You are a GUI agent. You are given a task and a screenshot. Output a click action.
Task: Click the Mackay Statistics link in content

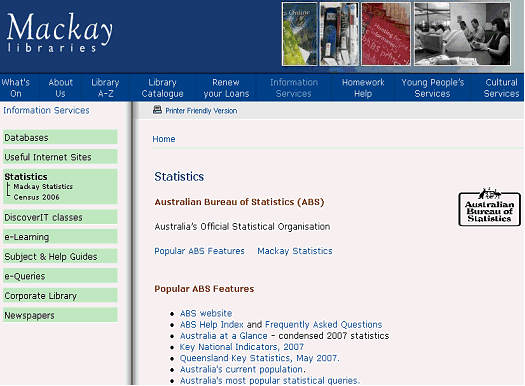(x=295, y=251)
